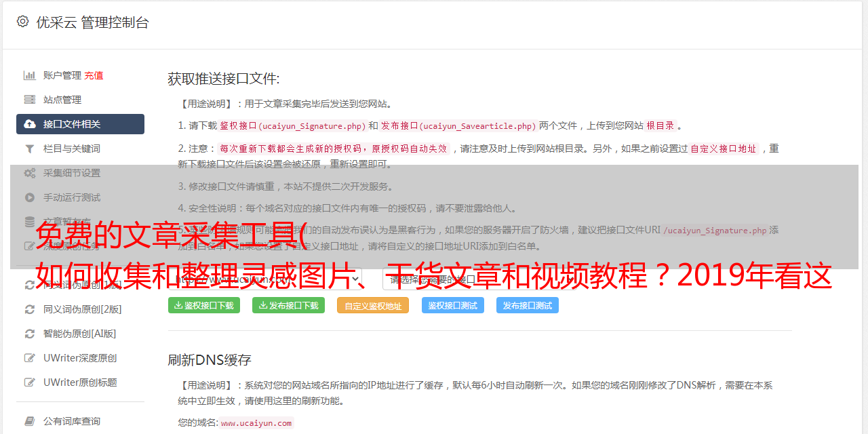Click the 【用途说明】 line under 获取推送接口文件

coord(285,104)
